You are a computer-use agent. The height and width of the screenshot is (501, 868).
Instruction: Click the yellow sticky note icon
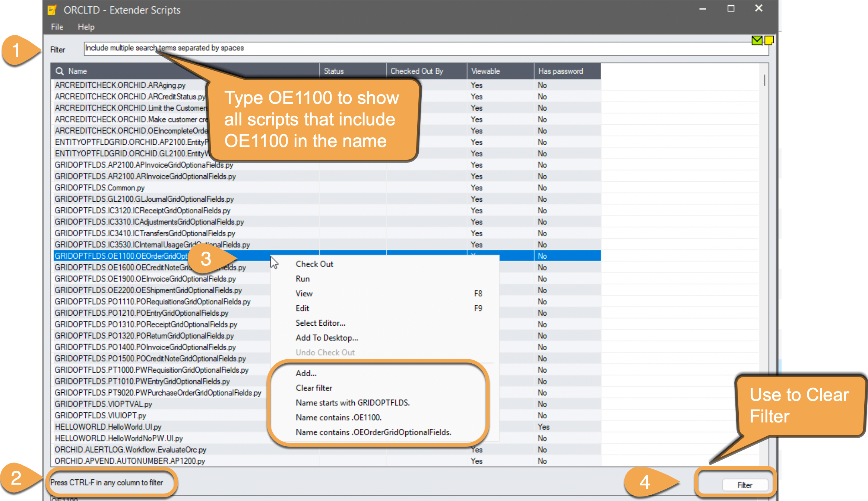click(x=769, y=40)
